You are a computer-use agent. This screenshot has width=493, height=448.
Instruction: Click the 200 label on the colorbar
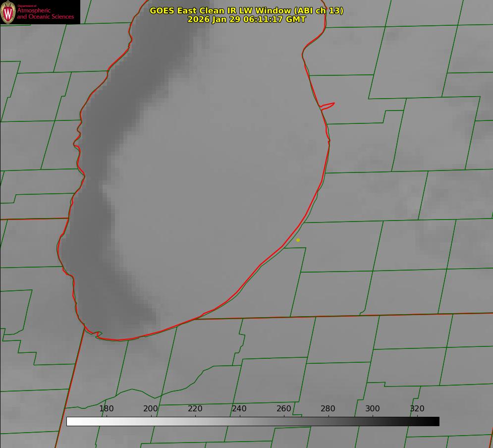click(151, 409)
